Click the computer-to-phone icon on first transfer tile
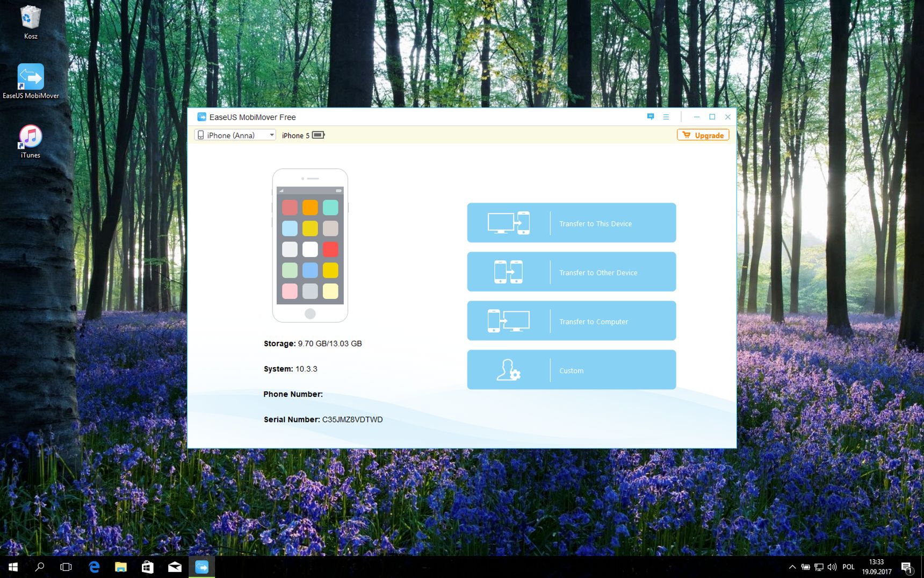 click(x=509, y=223)
